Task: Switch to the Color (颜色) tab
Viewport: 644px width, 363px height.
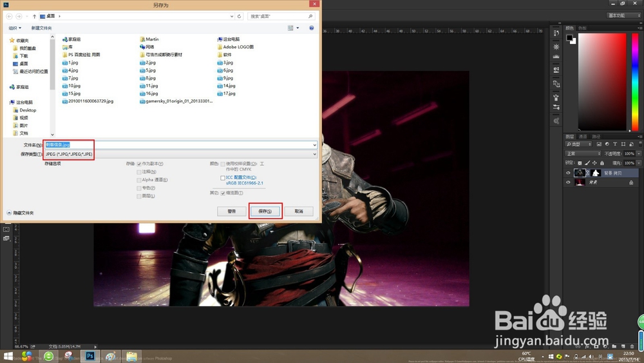Action: (570, 28)
